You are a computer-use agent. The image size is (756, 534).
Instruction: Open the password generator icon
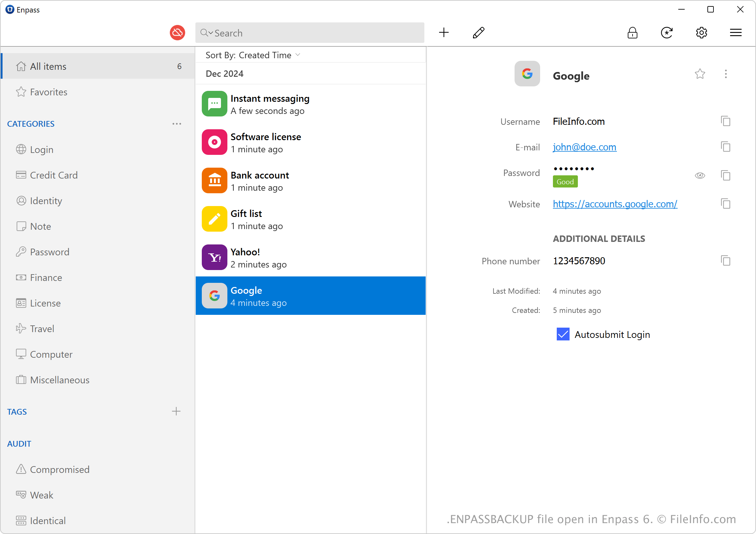[x=667, y=33]
